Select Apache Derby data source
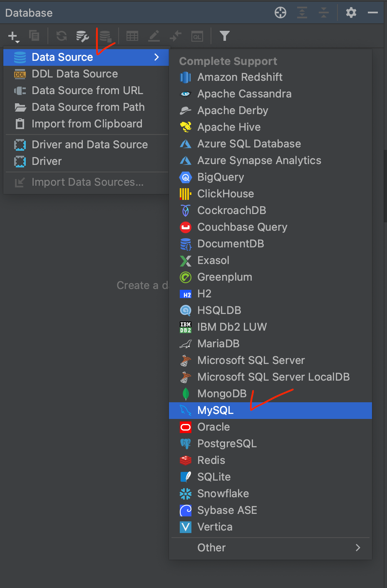 coord(270,110)
